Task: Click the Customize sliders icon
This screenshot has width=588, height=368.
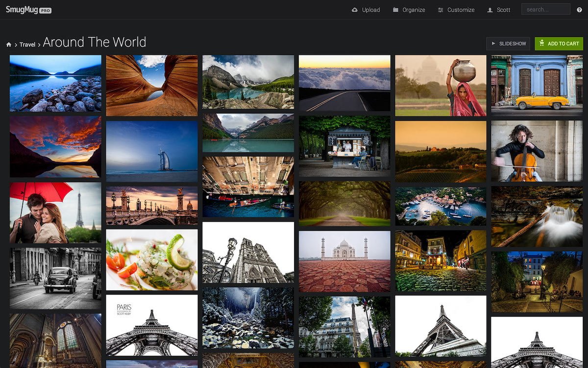Action: (x=441, y=10)
